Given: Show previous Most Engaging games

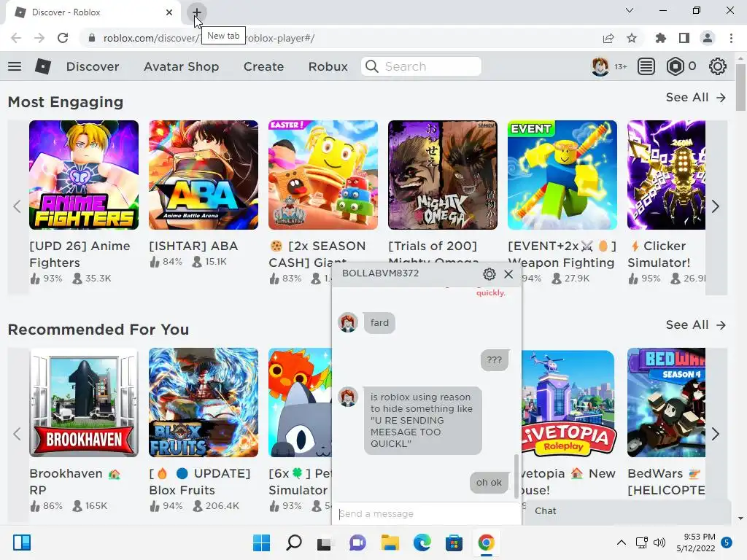Looking at the screenshot, I should pyautogui.click(x=18, y=206).
